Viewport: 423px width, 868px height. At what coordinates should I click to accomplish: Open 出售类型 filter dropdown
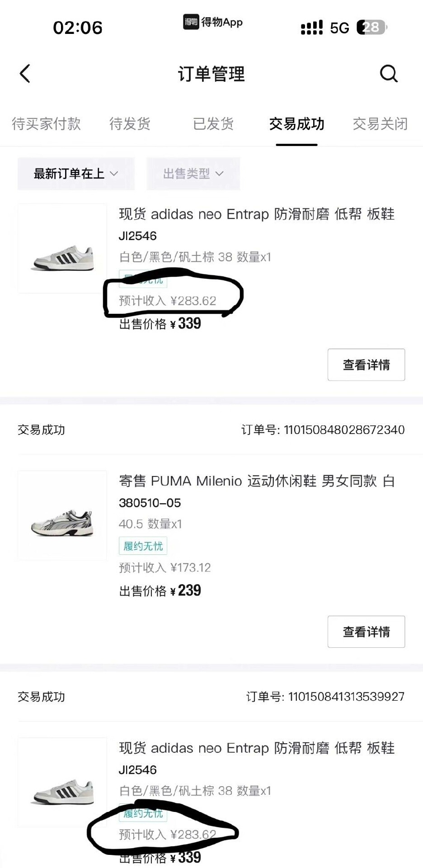pos(193,174)
